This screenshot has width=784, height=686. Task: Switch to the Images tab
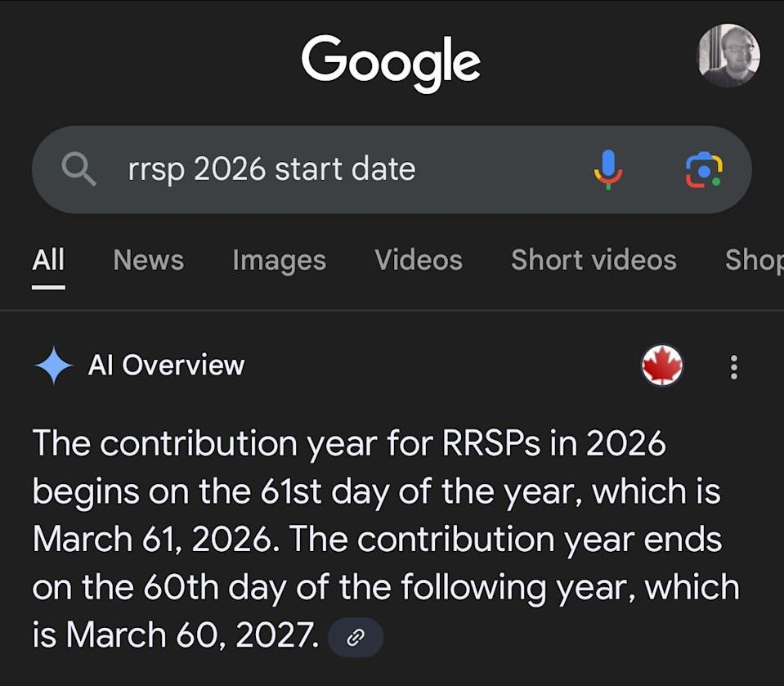tap(279, 260)
